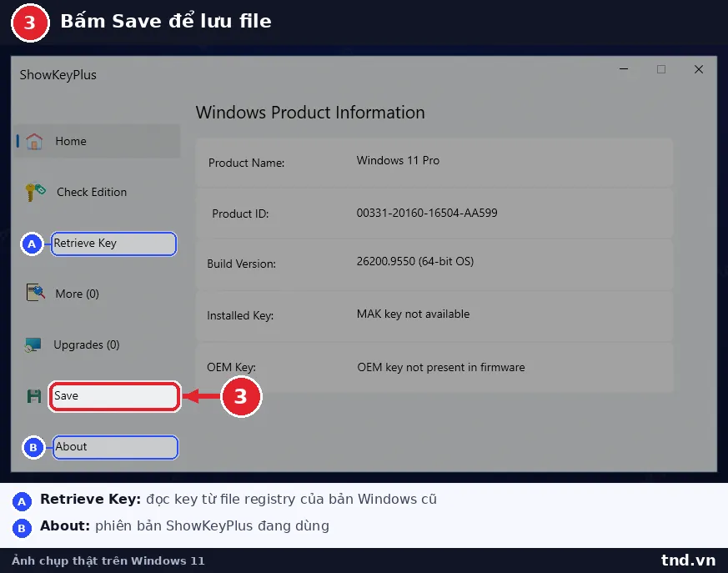Open the Home menu item
728x573 pixels.
[x=97, y=141]
